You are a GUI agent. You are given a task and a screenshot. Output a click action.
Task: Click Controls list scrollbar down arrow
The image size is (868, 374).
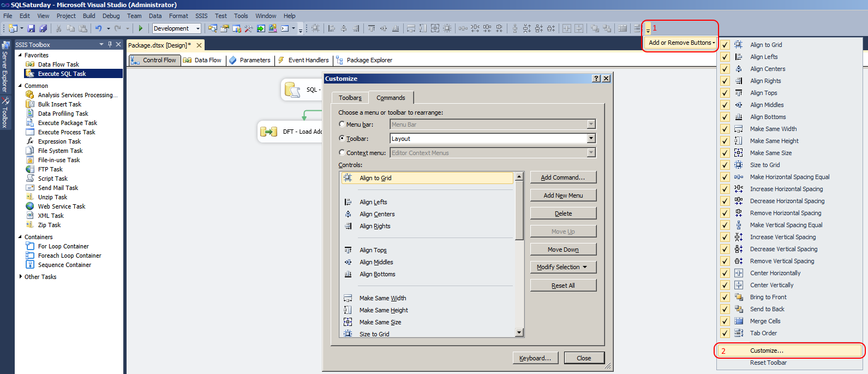point(519,333)
